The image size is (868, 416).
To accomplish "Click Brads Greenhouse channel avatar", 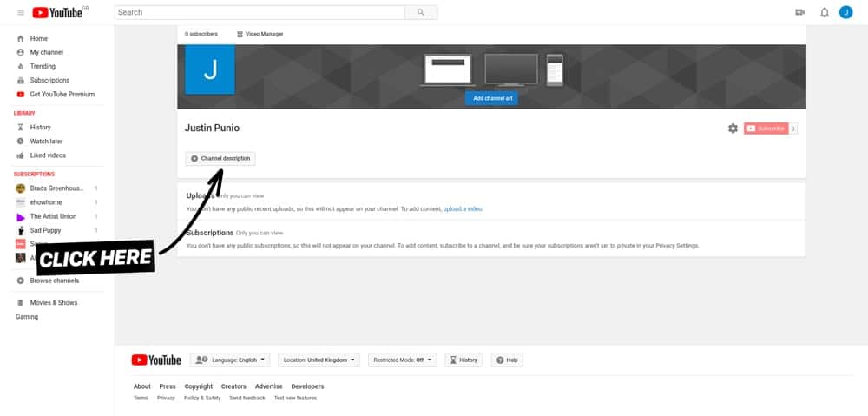I will pyautogui.click(x=21, y=188).
